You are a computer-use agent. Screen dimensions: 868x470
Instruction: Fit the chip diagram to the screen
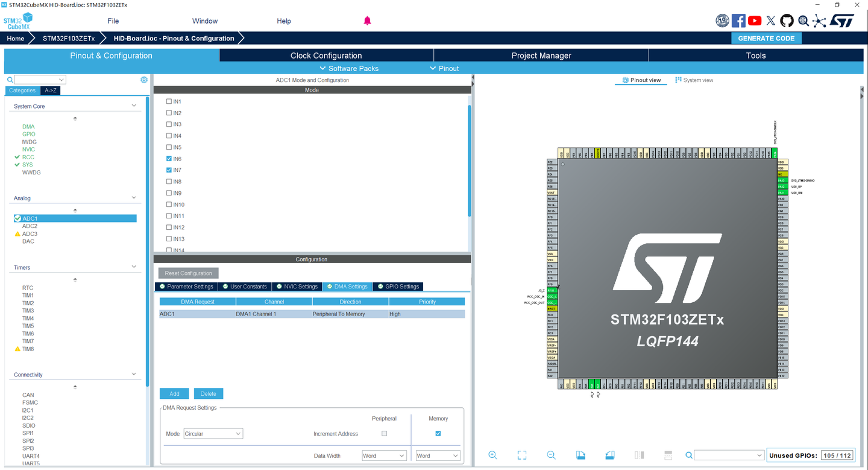[521, 455]
